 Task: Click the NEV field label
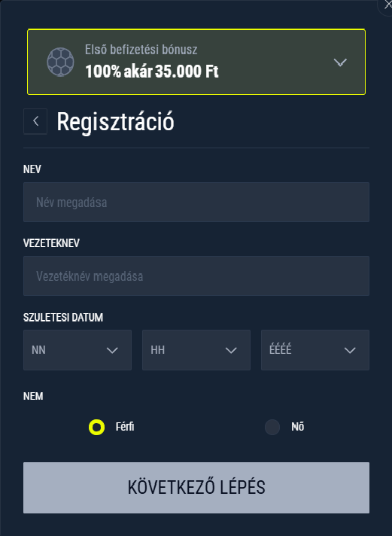click(32, 169)
